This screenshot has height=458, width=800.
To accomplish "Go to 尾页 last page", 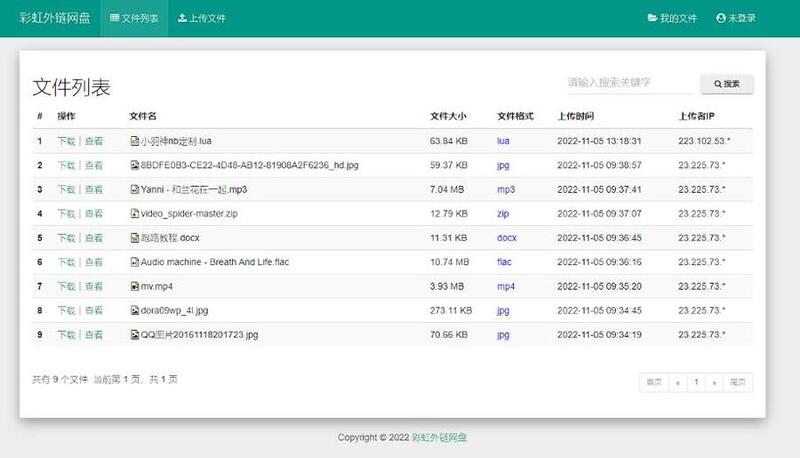I will click(x=739, y=382).
